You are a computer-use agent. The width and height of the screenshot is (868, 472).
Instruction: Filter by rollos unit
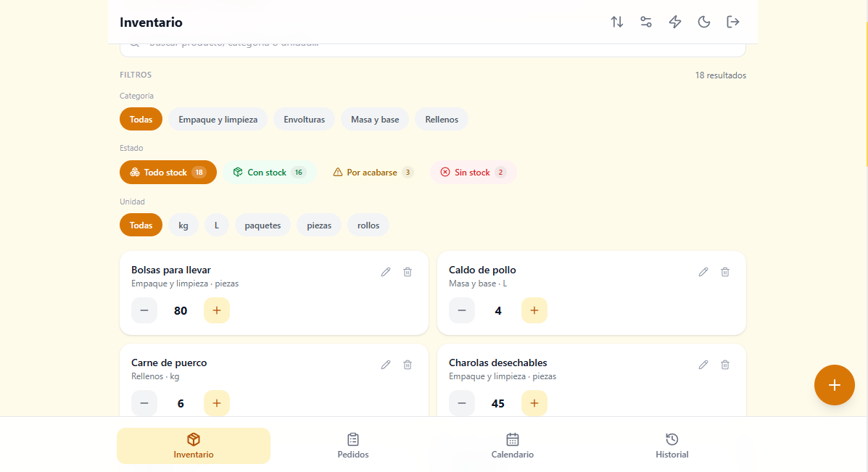point(368,225)
